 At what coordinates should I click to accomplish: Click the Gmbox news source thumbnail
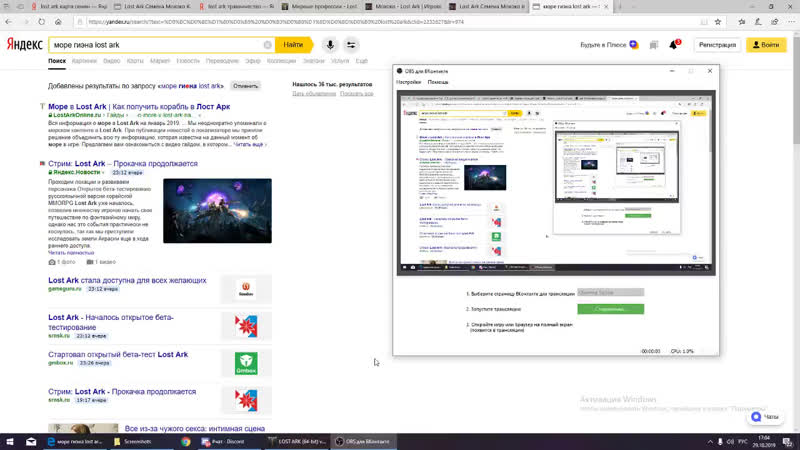coord(246,364)
